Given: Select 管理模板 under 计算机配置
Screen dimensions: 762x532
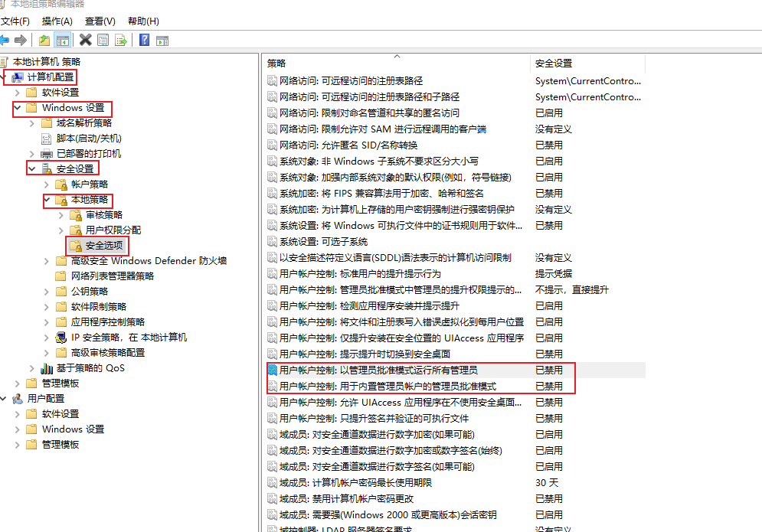Looking at the screenshot, I should pyautogui.click(x=61, y=383).
